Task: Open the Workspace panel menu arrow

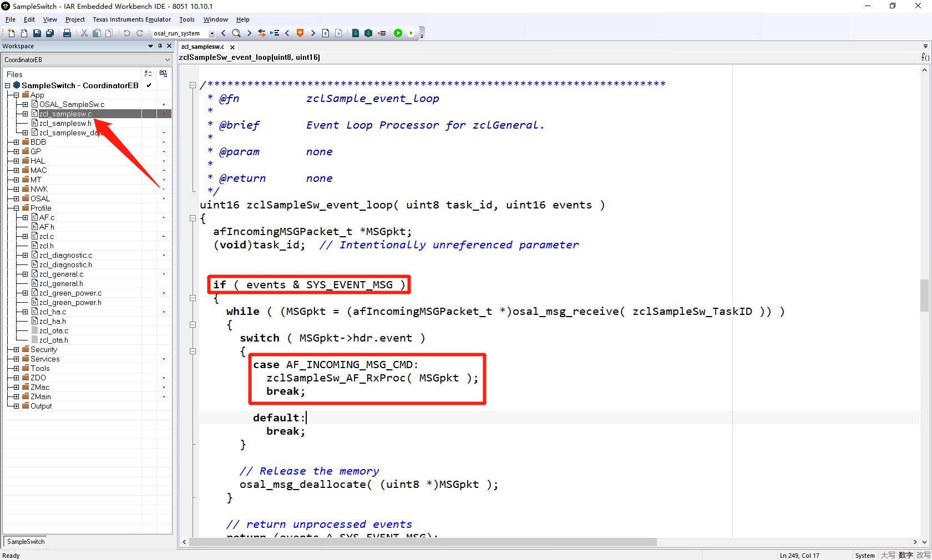Action: [x=150, y=47]
